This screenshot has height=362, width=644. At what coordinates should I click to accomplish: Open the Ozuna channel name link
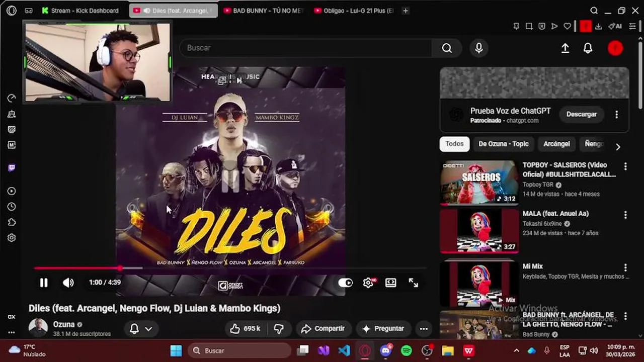click(64, 325)
